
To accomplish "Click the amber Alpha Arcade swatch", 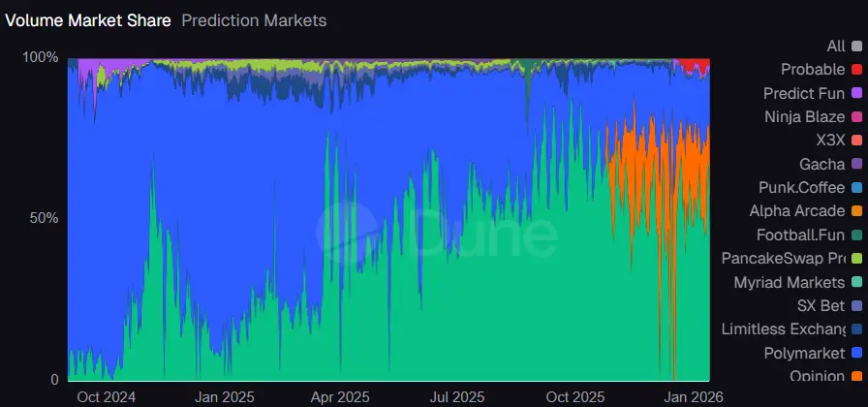I will point(857,211).
